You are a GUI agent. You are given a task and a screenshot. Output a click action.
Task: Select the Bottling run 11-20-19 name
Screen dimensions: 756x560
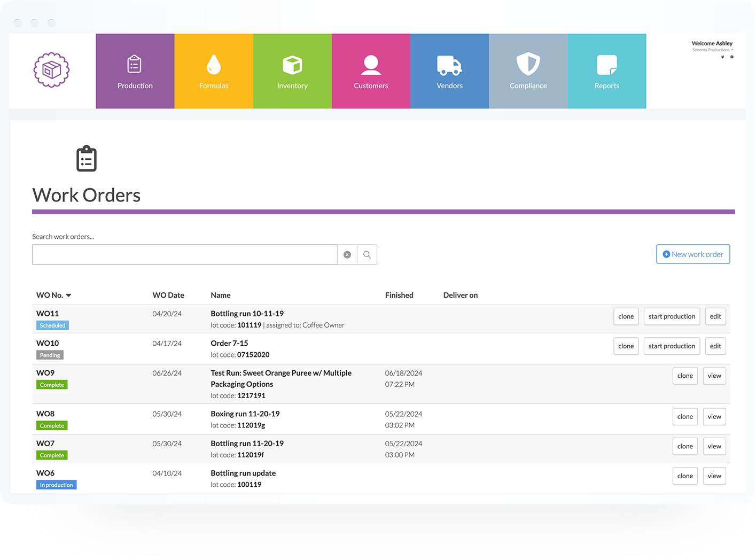coord(247,444)
